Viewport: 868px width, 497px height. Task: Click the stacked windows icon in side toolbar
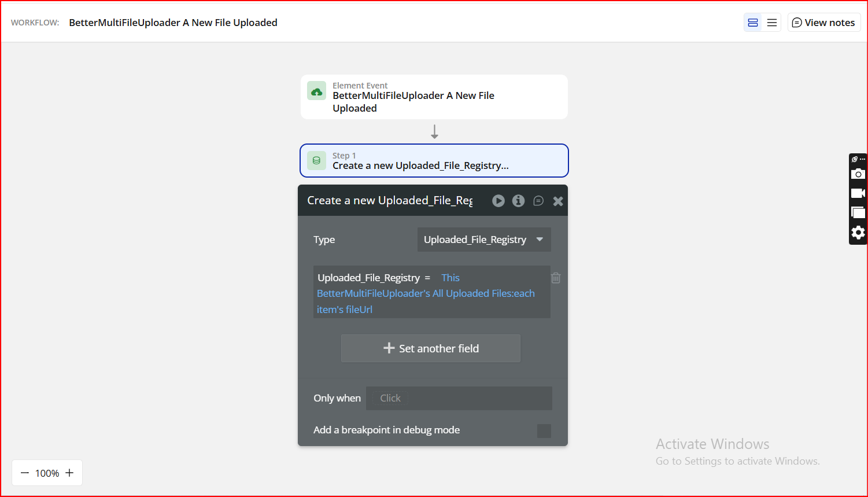click(858, 212)
